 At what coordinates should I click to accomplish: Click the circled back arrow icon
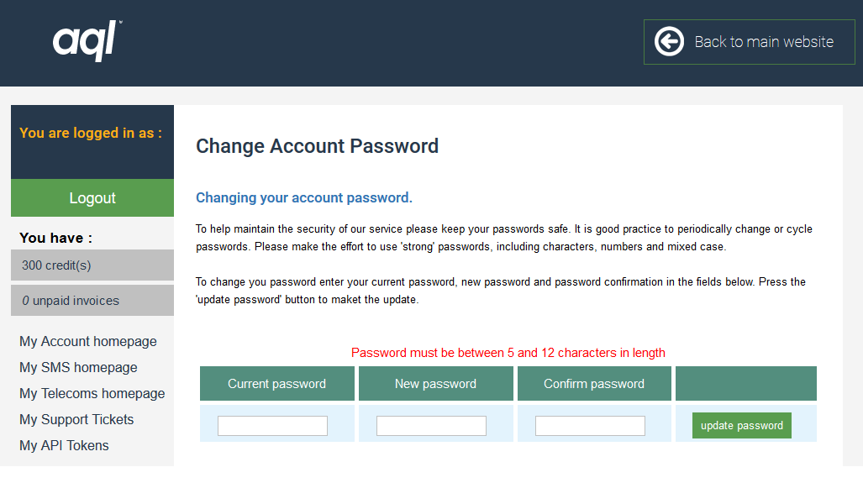tap(669, 41)
